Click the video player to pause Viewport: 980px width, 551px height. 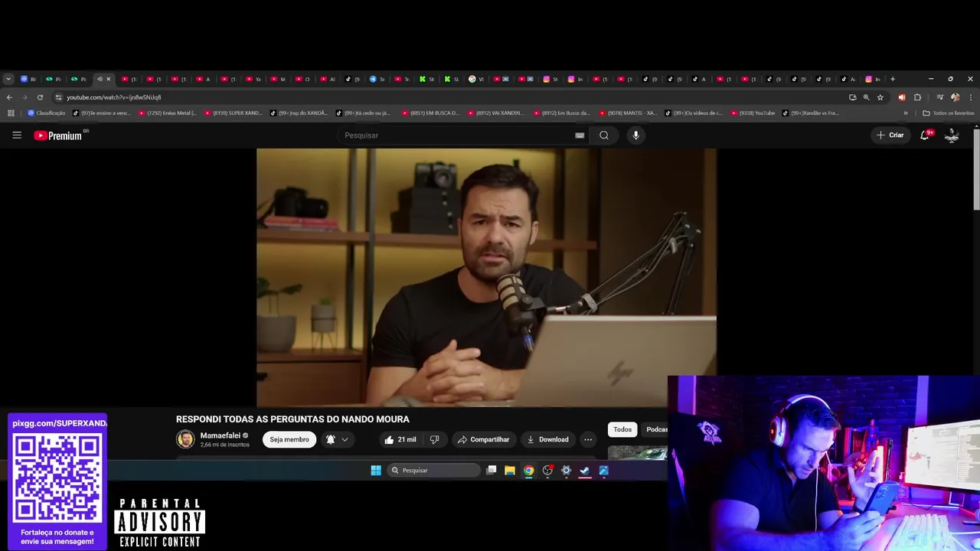click(x=486, y=277)
